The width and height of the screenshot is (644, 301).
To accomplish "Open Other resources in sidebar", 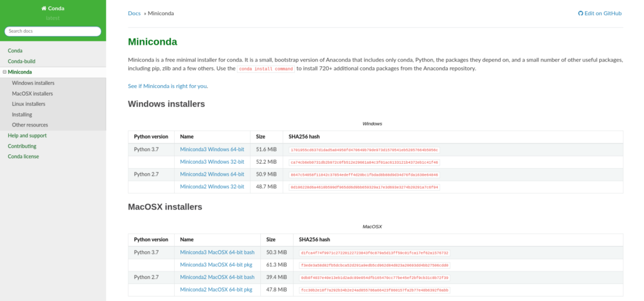I will 30,125.
